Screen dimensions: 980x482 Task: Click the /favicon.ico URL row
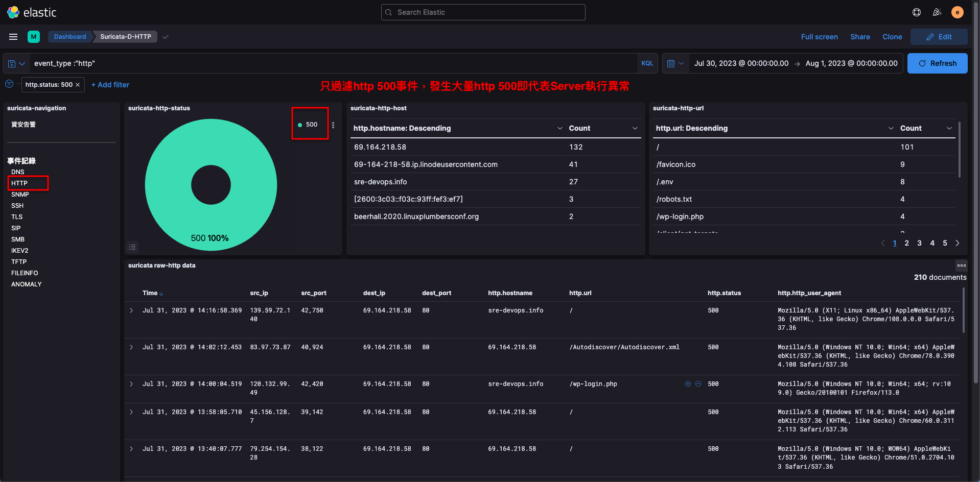804,164
